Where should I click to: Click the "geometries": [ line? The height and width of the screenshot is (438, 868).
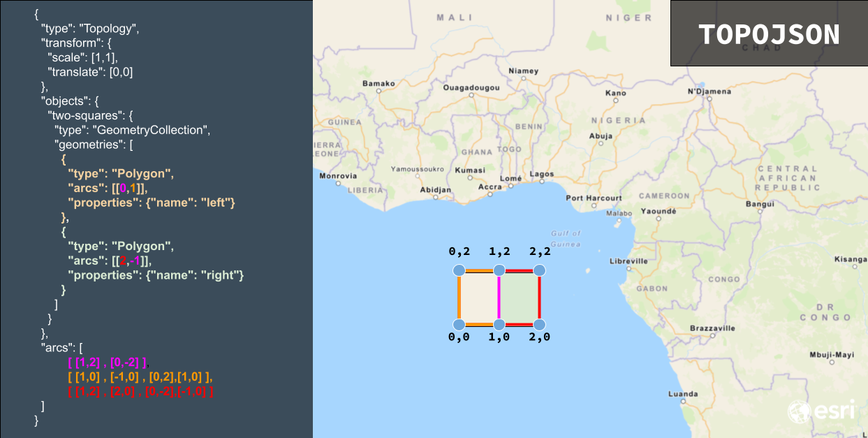pyautogui.click(x=94, y=145)
